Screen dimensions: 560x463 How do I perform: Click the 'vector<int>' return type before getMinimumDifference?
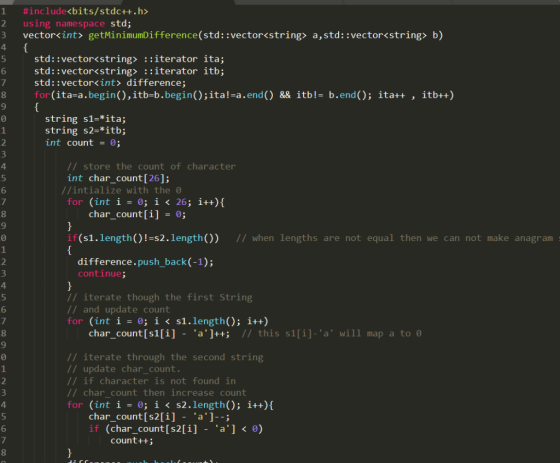coord(53,35)
